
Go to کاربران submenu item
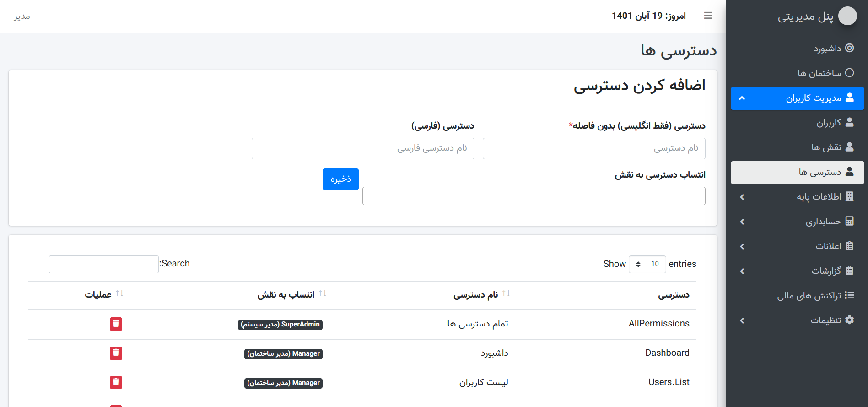tap(797, 123)
